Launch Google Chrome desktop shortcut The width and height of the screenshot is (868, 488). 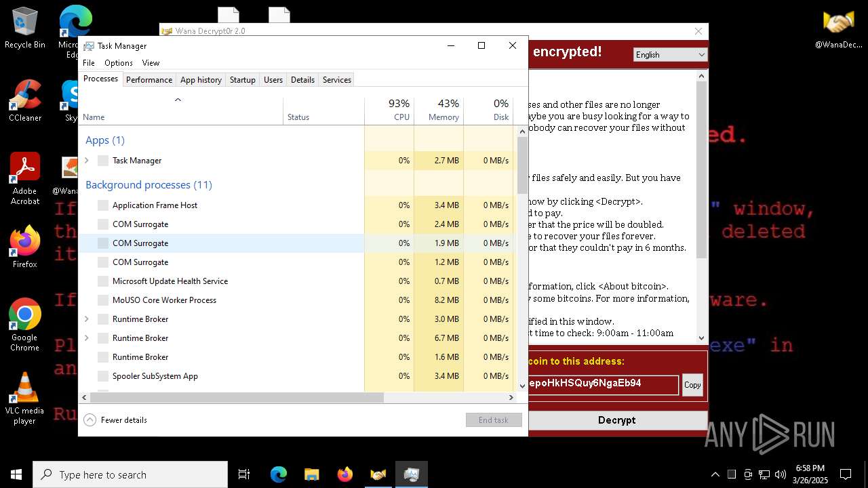point(24,325)
